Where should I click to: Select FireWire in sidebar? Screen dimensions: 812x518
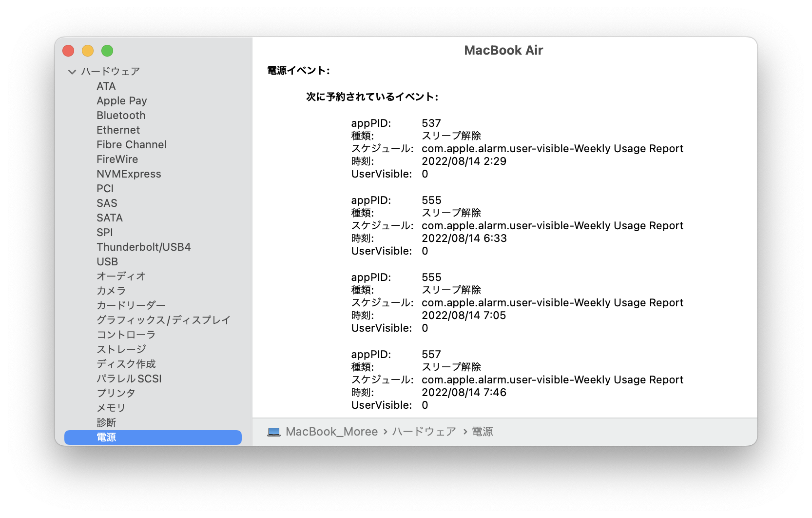point(117,159)
